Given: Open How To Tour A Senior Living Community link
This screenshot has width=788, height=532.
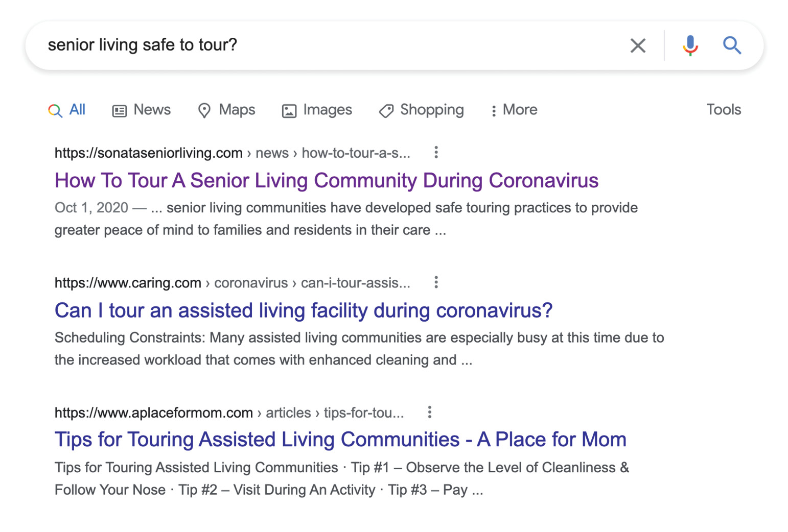Looking at the screenshot, I should [327, 180].
